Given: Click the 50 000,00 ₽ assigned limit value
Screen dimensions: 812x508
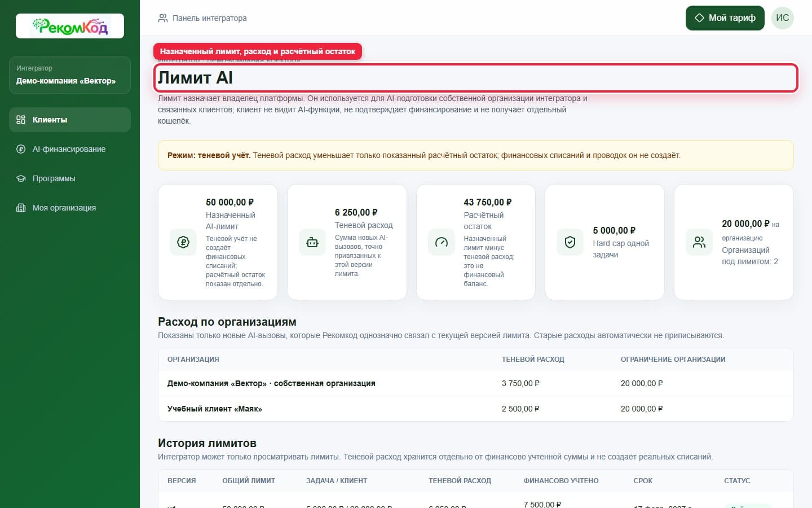Looking at the screenshot, I should [x=230, y=202].
